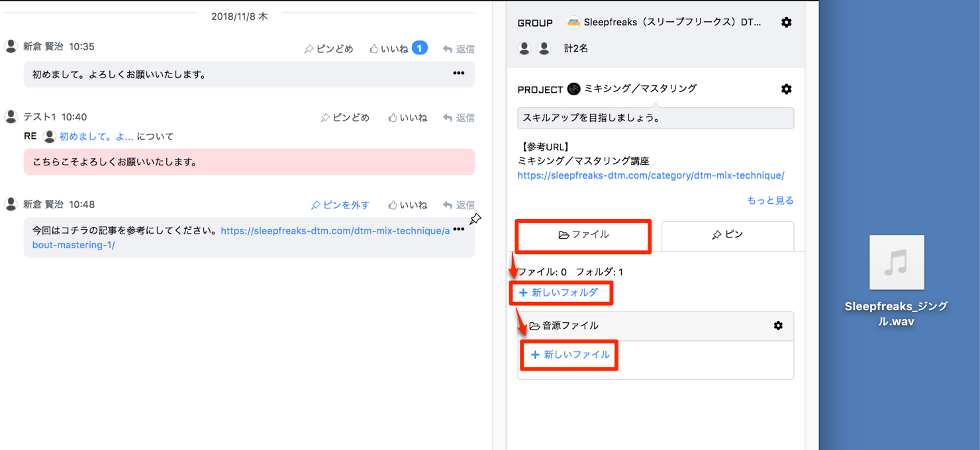980x450 pixels.
Task: Toggle いいね on the 10:35 message
Action: click(389, 49)
